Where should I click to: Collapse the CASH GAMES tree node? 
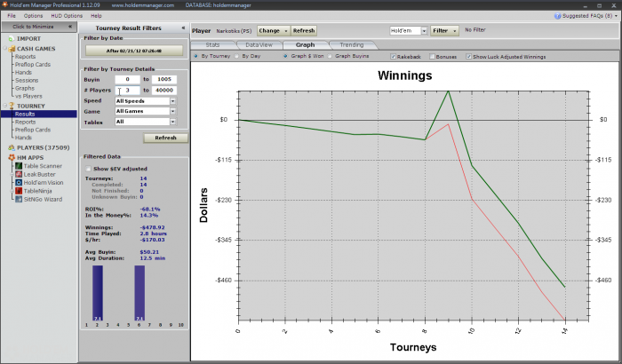click(4, 48)
